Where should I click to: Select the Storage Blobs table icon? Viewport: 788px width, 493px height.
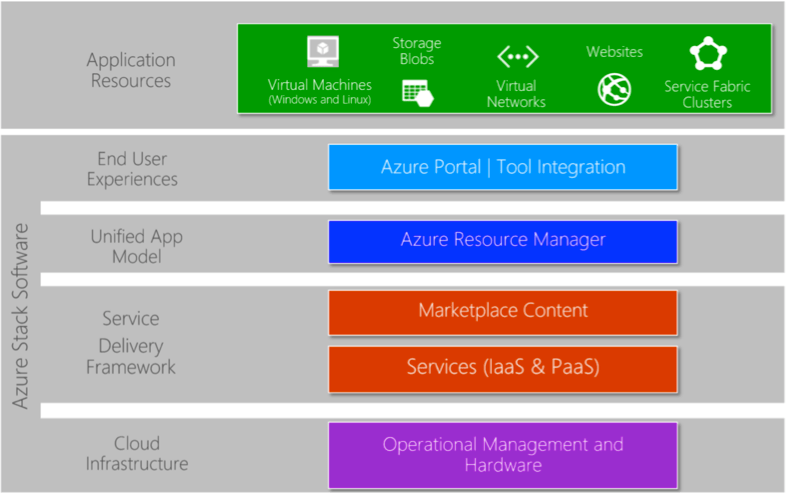[415, 91]
